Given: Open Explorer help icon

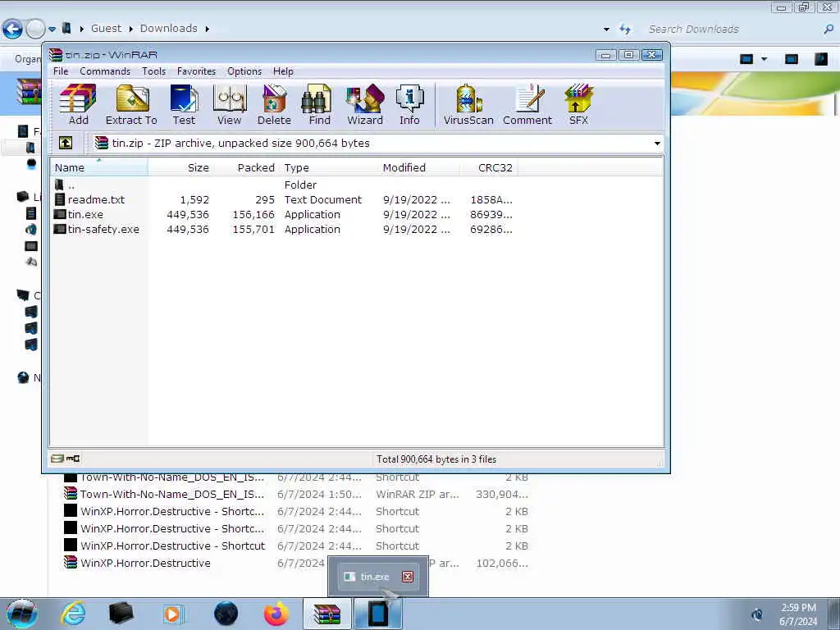Looking at the screenshot, I should (x=821, y=59).
